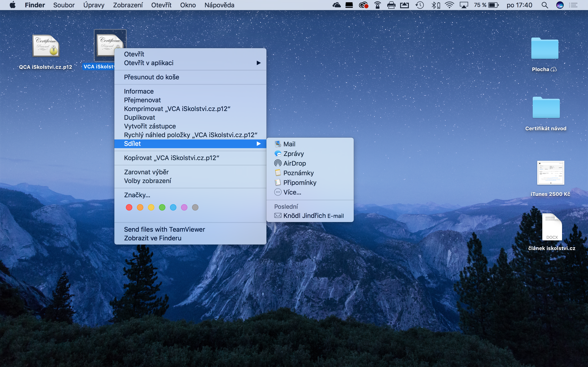Open the printer status icon in menu bar

(x=391, y=5)
